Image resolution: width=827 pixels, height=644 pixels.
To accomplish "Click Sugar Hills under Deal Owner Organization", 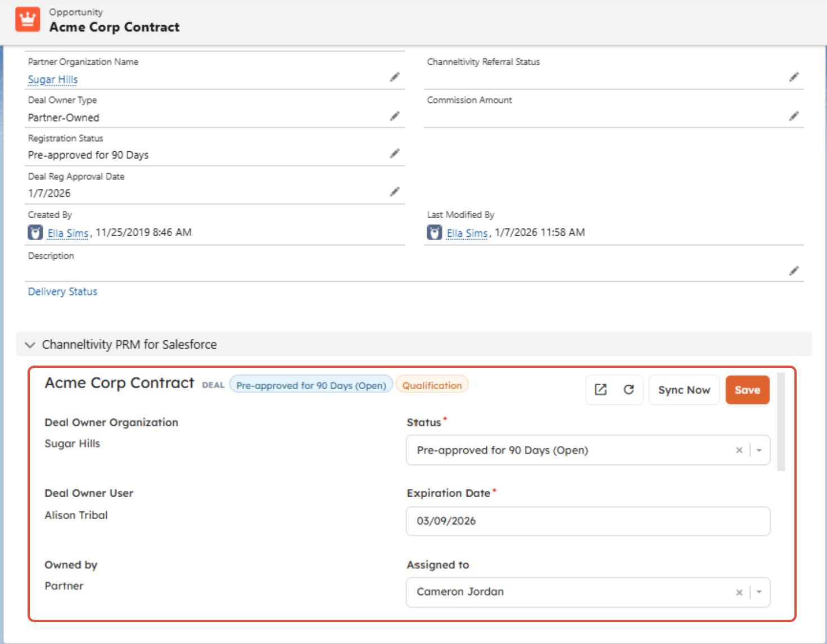I will click(x=72, y=444).
